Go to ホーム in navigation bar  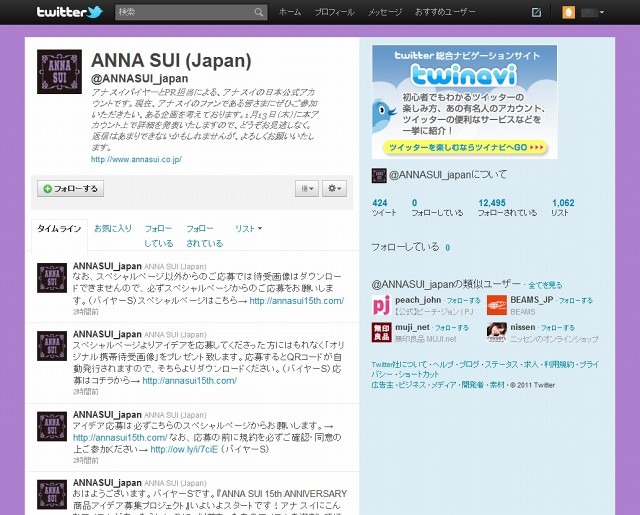click(x=290, y=12)
